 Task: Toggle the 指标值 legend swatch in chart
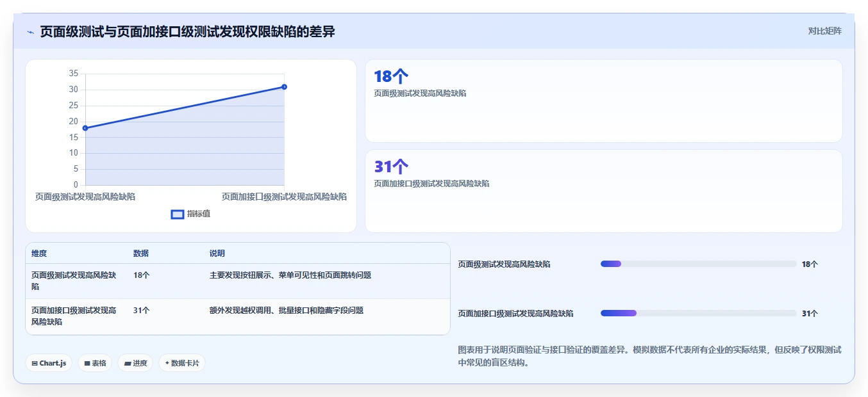[x=178, y=214]
